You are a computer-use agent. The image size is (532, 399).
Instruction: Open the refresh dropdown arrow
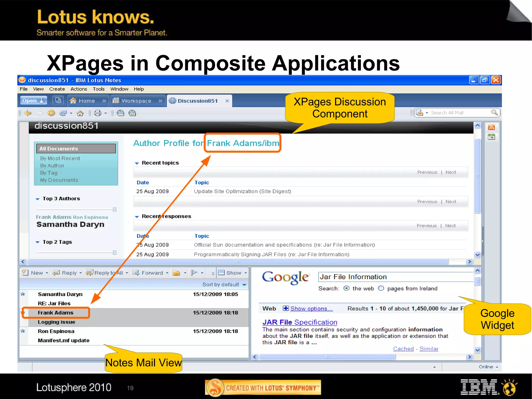[71, 113]
